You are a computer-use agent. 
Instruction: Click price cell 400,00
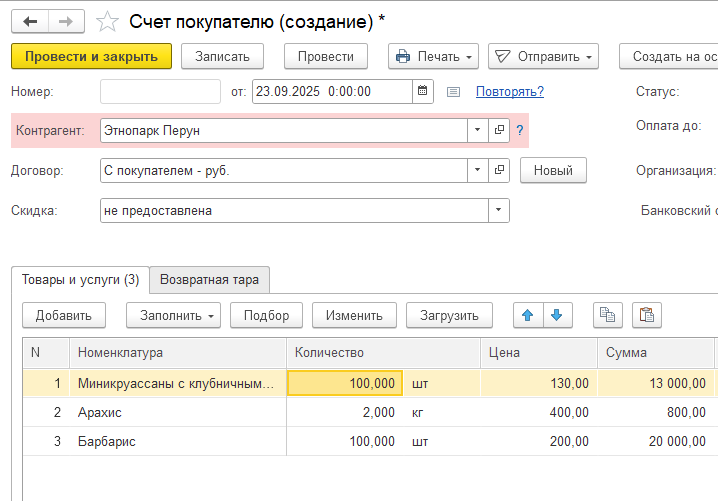point(539,412)
